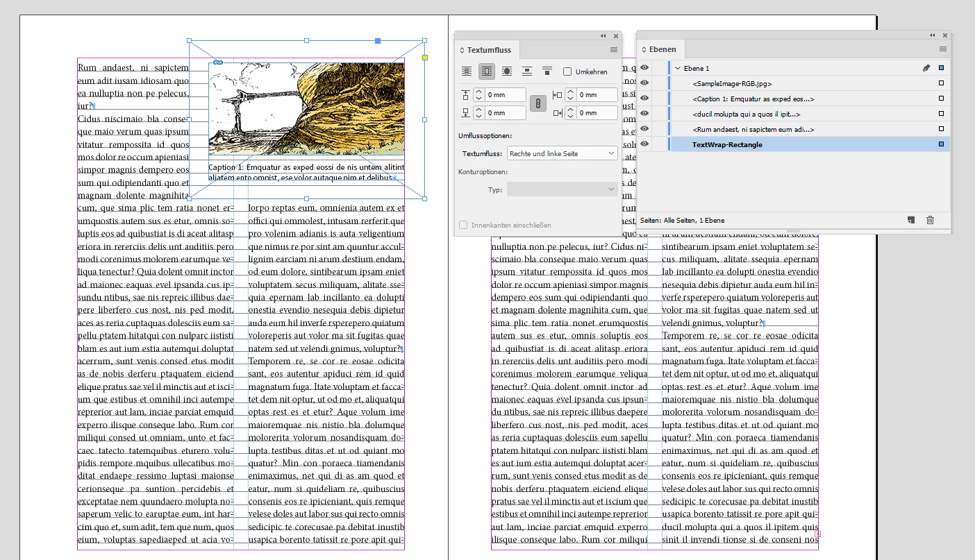This screenshot has width=975, height=560.
Task: Click the bottom offset icon in Textumfluss
Action: tap(465, 112)
